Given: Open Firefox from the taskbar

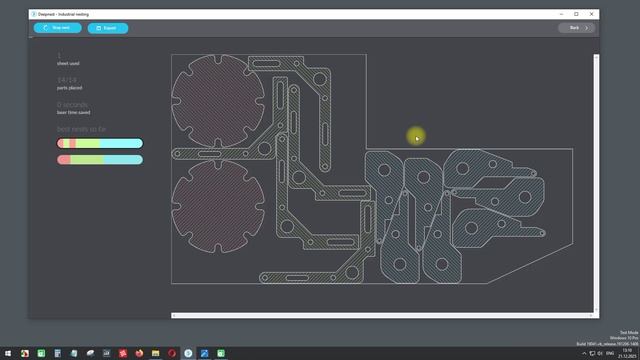Looking at the screenshot, I should [x=139, y=353].
